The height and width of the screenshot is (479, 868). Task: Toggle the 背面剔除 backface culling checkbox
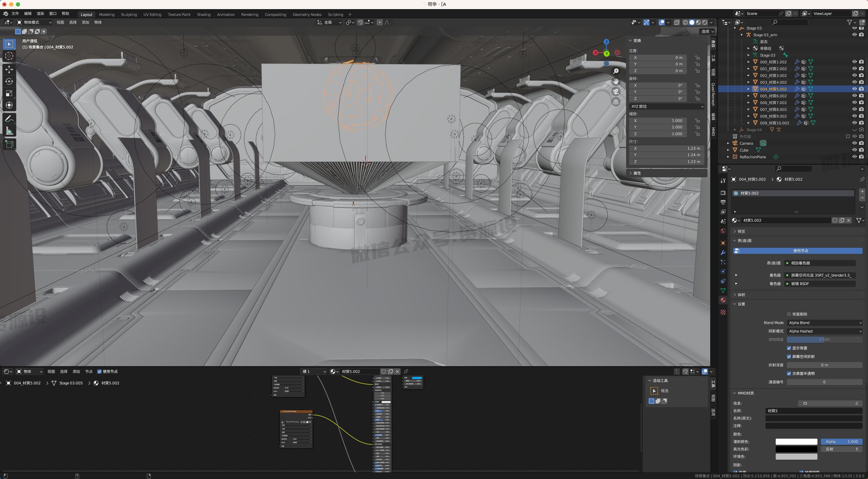click(x=789, y=314)
